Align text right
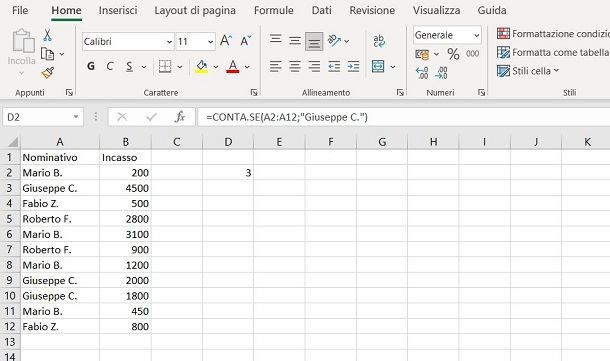 [x=314, y=67]
